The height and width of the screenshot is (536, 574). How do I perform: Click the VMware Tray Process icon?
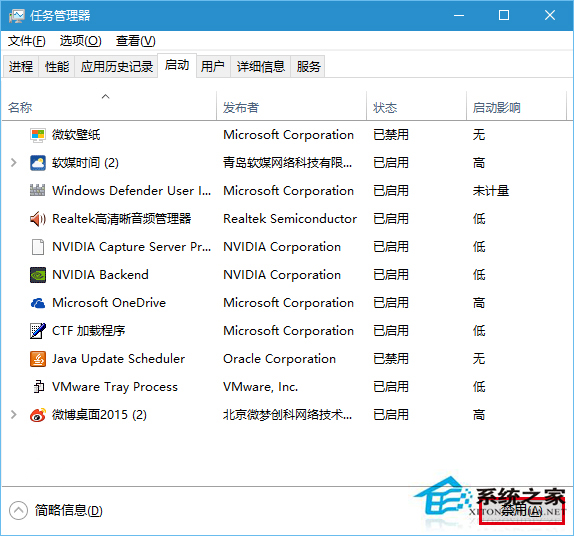pos(38,387)
